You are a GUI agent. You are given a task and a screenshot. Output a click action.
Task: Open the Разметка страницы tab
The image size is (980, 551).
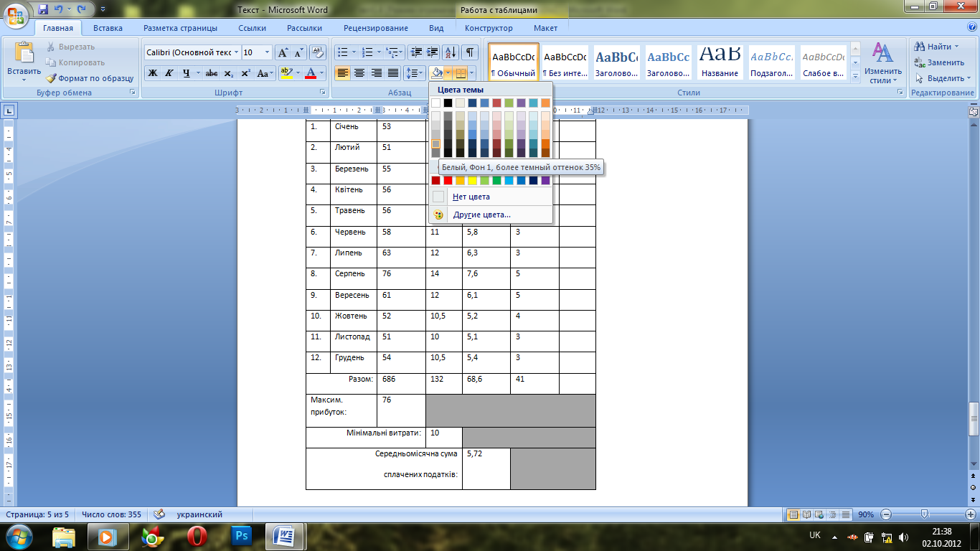[180, 28]
